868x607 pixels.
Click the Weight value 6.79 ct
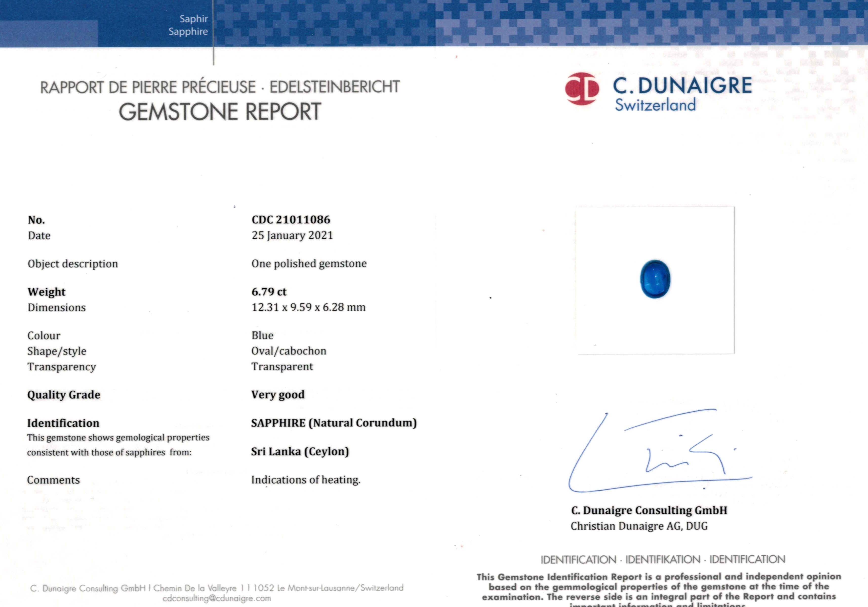(x=270, y=291)
